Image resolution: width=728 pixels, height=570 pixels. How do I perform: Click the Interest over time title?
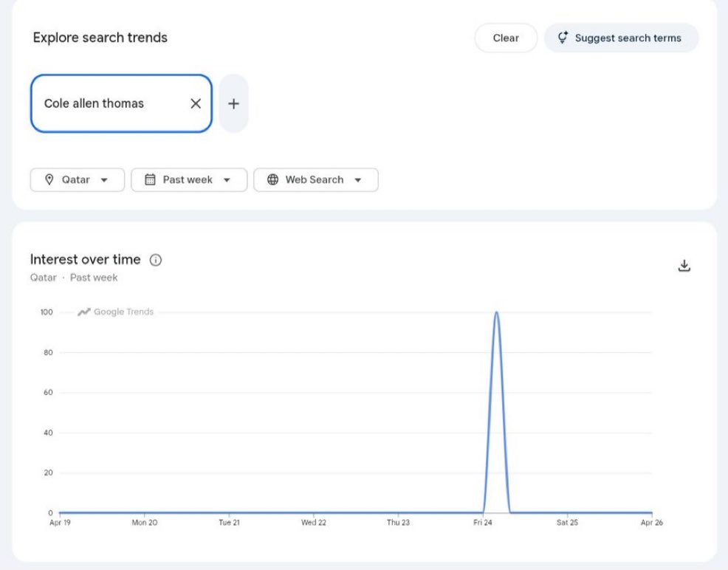click(x=86, y=259)
